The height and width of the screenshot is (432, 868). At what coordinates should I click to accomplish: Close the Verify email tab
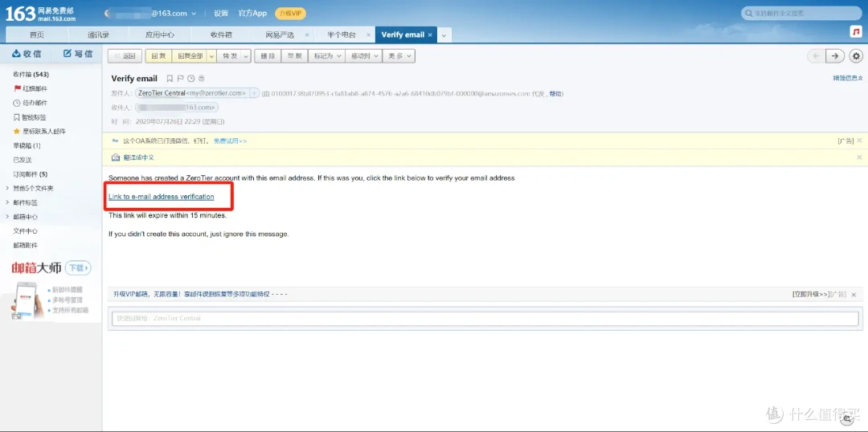pos(430,35)
